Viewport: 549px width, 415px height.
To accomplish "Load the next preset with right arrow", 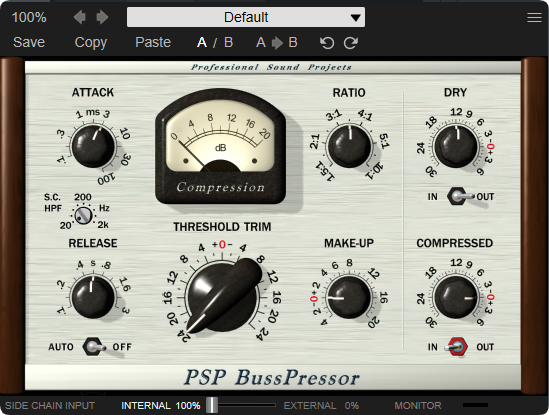I will [102, 17].
